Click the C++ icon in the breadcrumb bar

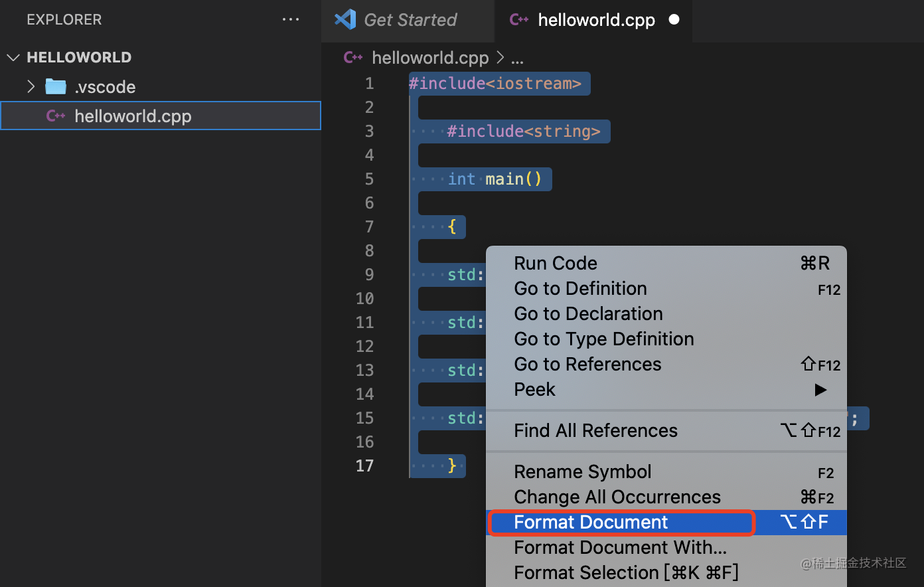coord(353,57)
